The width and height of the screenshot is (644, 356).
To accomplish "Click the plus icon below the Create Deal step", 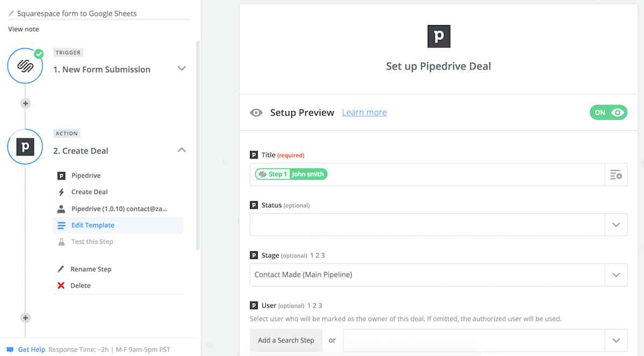I will (25, 318).
